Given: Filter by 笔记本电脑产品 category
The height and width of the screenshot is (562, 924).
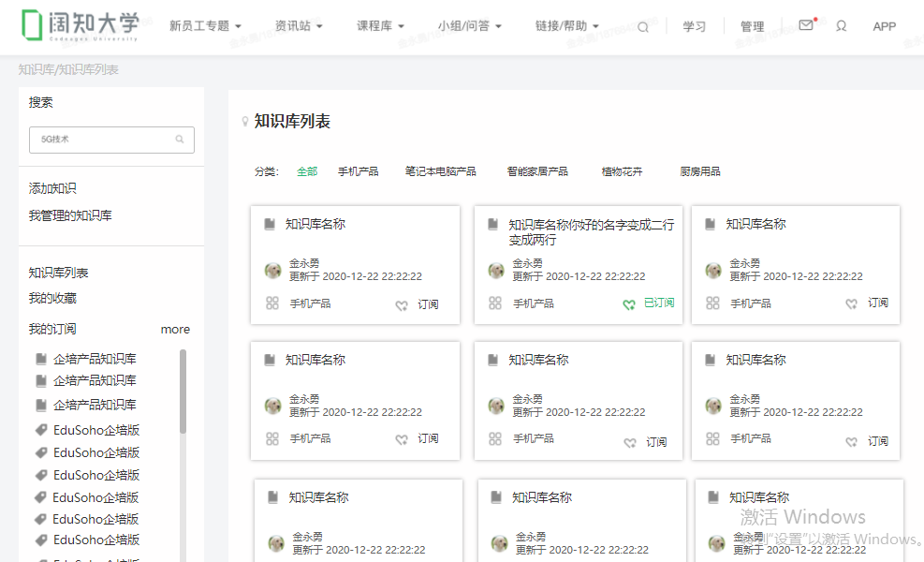Looking at the screenshot, I should click(440, 171).
